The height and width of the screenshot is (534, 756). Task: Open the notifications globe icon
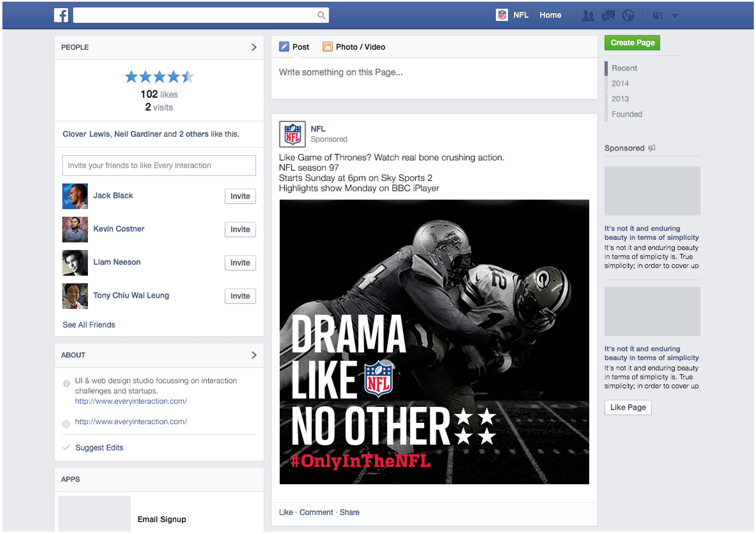(628, 16)
